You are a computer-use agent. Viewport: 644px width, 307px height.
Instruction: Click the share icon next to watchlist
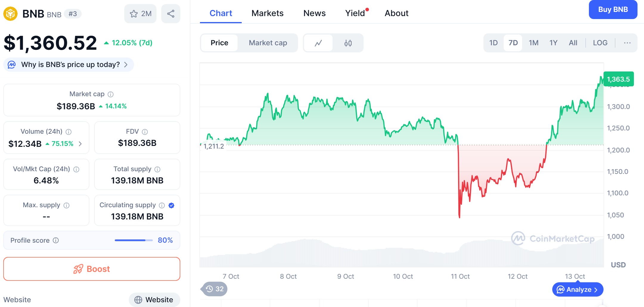coord(171,14)
